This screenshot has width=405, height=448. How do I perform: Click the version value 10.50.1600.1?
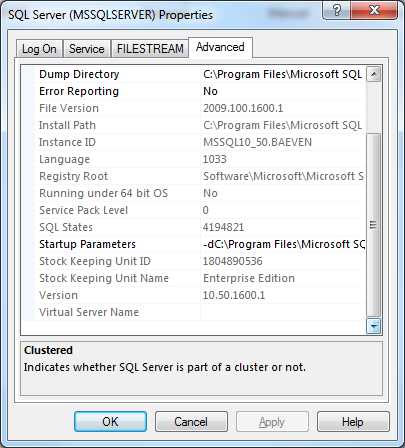(234, 295)
